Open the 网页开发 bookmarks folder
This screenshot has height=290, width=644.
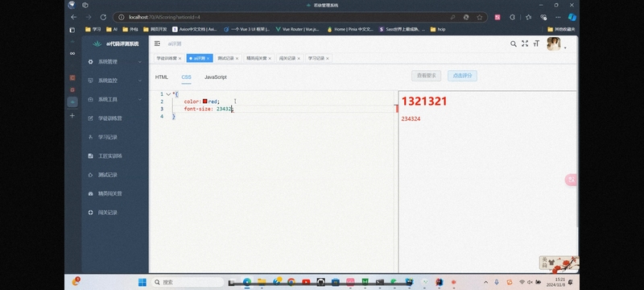(155, 30)
